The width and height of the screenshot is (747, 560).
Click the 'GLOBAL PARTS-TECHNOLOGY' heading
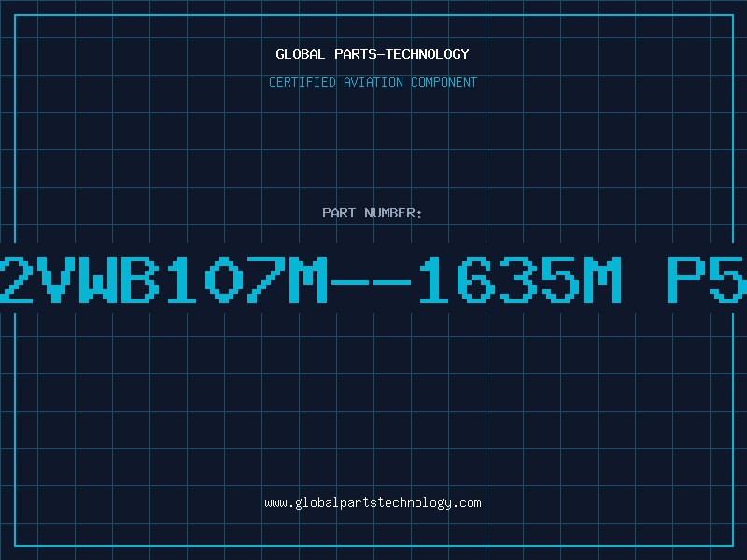pos(373,54)
